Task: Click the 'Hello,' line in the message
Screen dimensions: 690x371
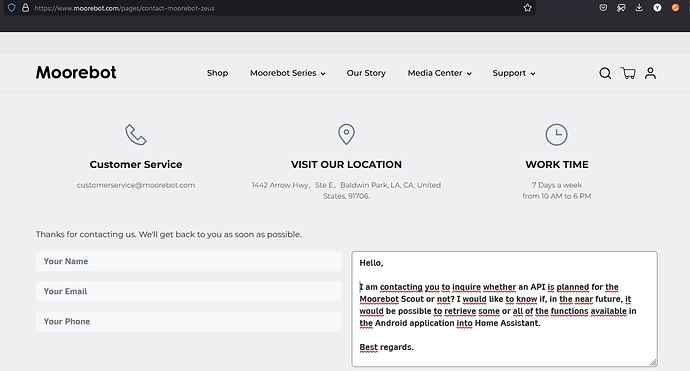Action: pos(371,263)
